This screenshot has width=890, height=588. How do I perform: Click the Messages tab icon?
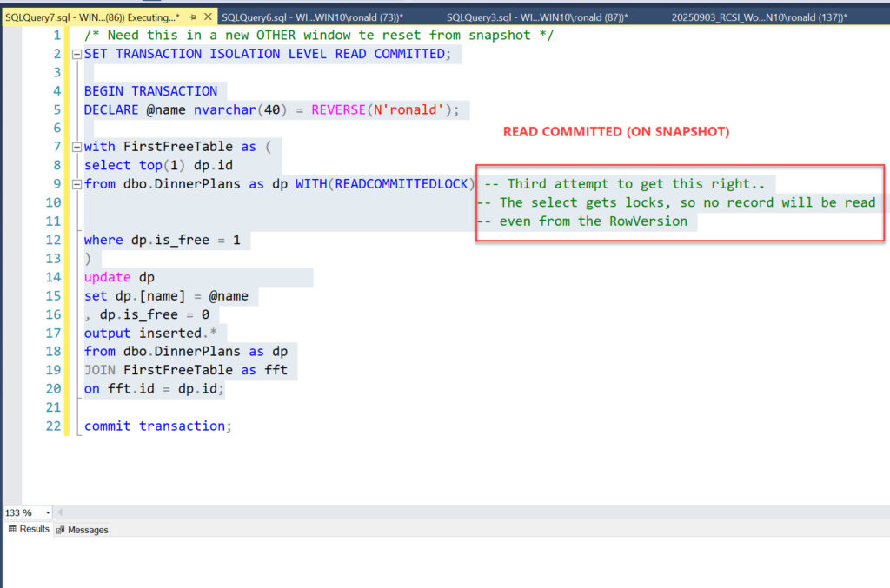pyautogui.click(x=61, y=530)
